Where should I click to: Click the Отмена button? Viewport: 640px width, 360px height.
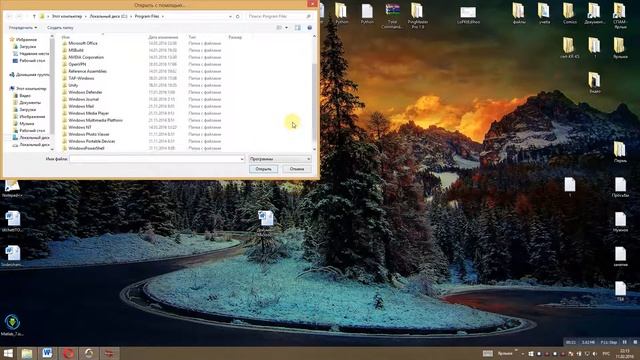coord(297,169)
